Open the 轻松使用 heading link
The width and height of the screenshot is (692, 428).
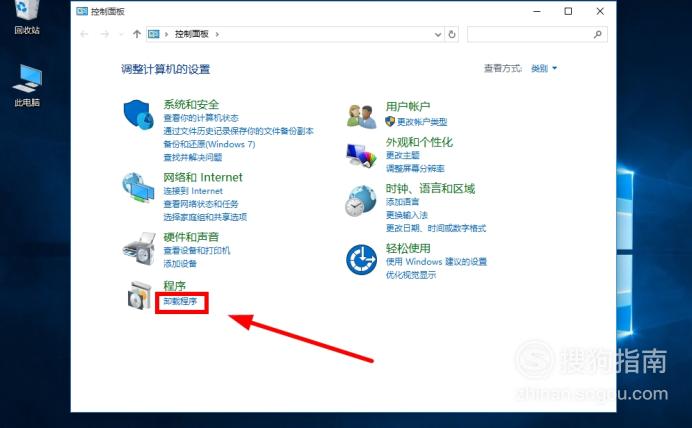tap(408, 248)
